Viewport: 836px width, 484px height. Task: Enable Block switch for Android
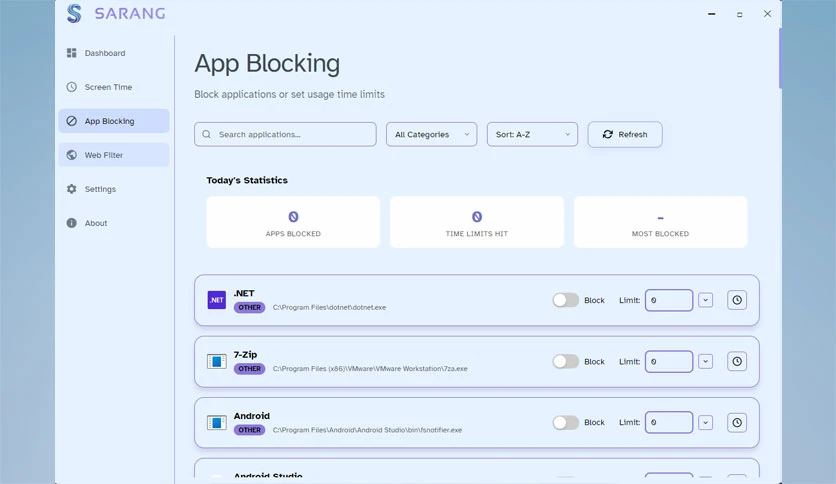[565, 423]
